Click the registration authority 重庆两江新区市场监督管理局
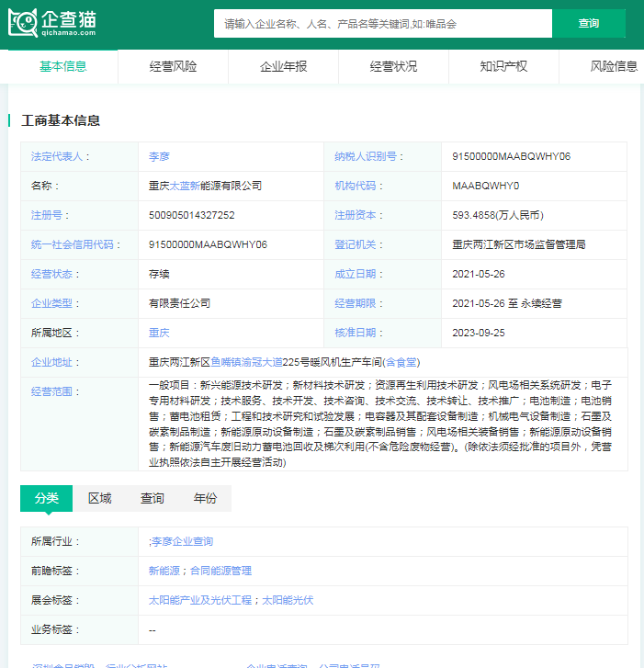The height and width of the screenshot is (668, 644). click(x=519, y=245)
